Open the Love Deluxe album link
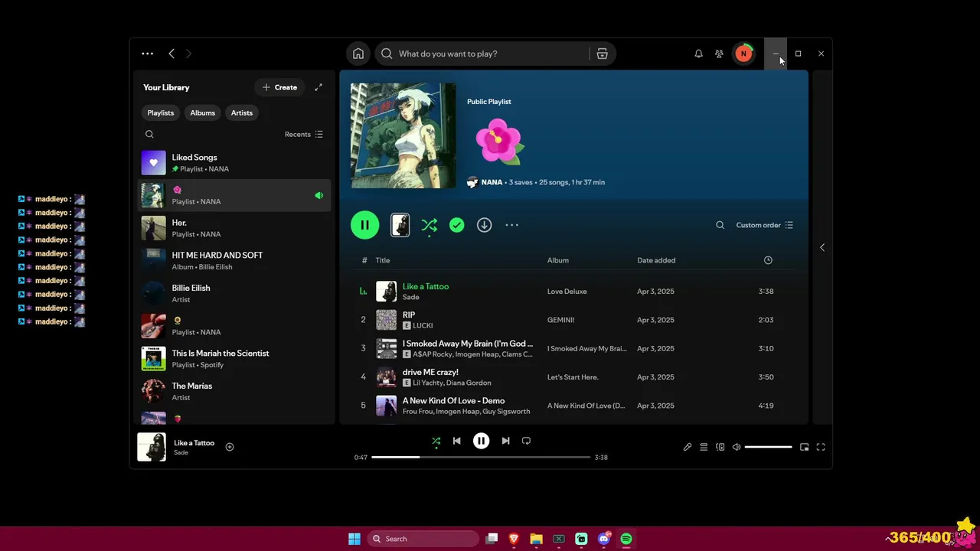 [567, 292]
